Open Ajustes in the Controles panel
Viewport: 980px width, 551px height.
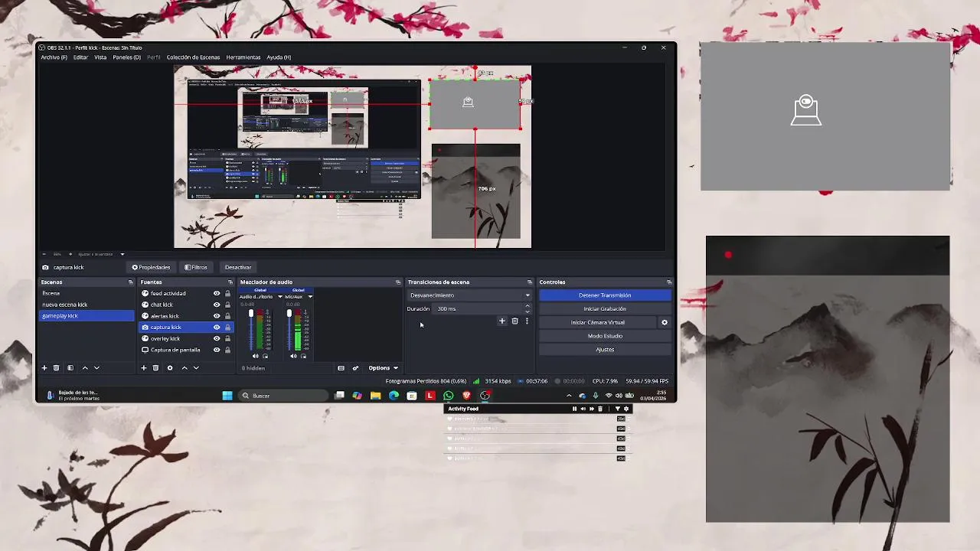(x=605, y=350)
